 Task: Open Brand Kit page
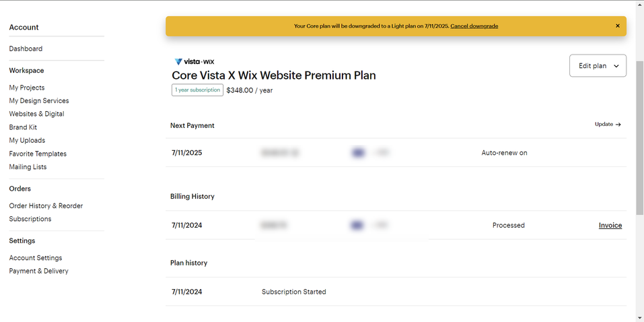click(23, 127)
